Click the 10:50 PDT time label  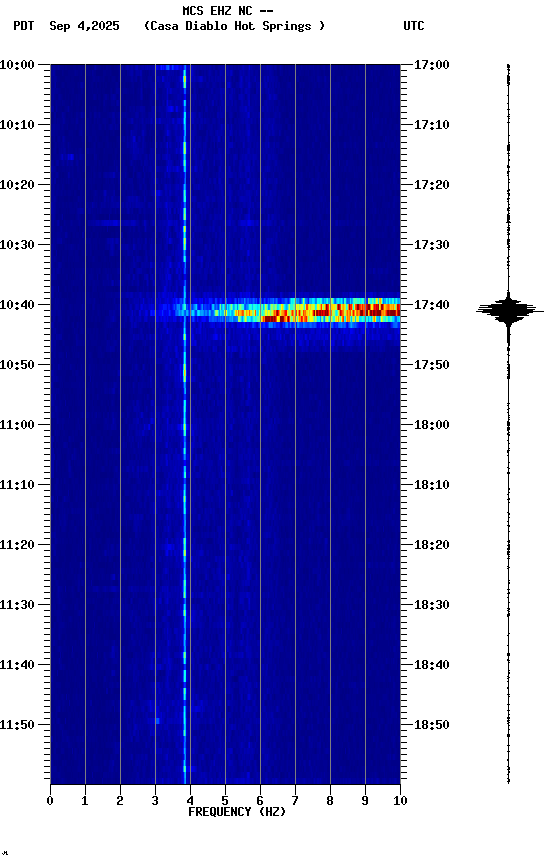(17, 365)
